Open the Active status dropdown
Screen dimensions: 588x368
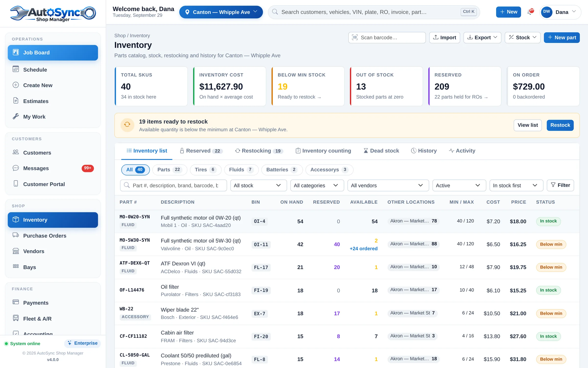[459, 185]
